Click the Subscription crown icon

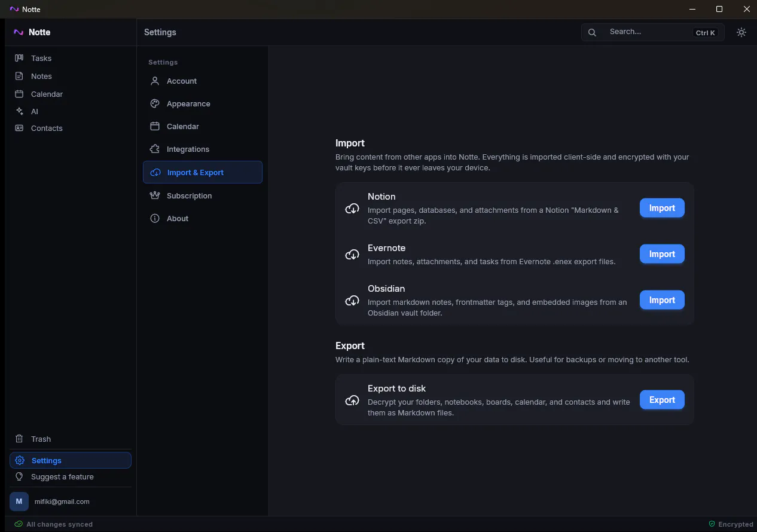(x=155, y=195)
